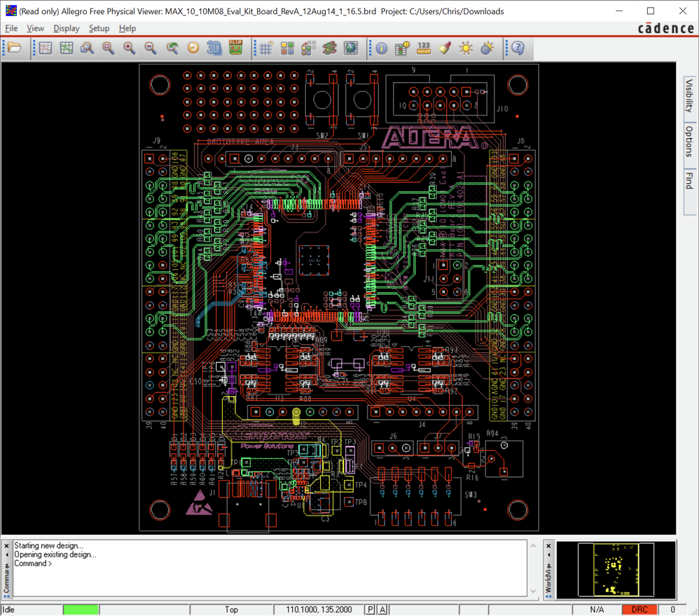Click the Highlight sun icon
The width and height of the screenshot is (699, 616).
[466, 48]
